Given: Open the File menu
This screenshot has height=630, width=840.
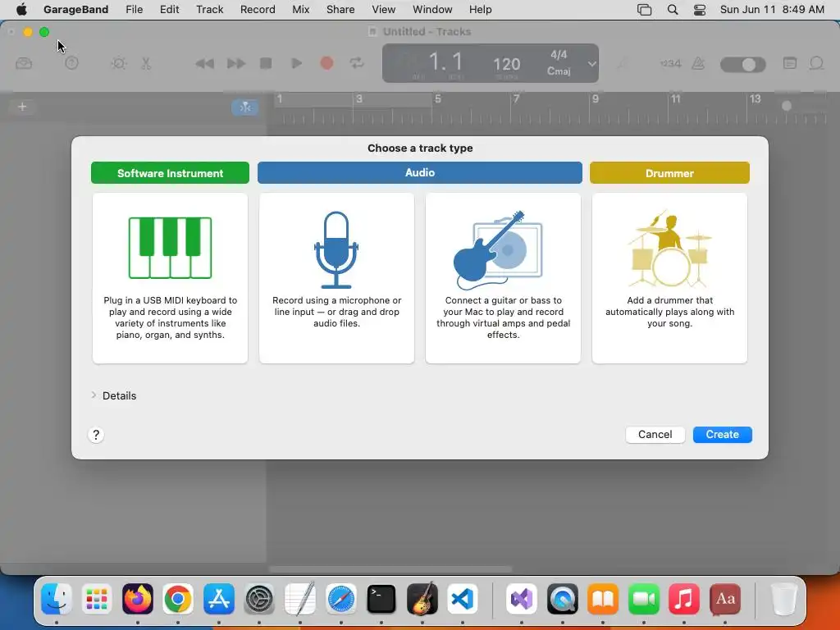Looking at the screenshot, I should click(134, 10).
